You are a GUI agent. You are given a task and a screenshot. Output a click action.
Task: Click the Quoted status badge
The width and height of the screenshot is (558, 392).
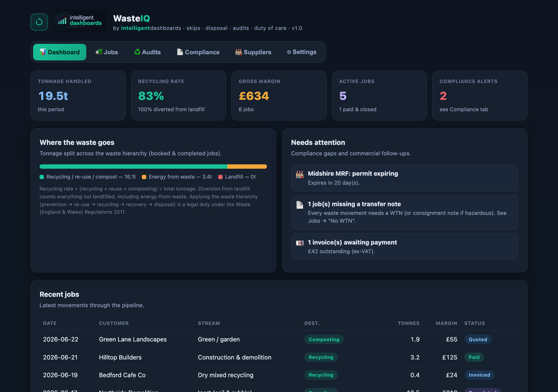pyautogui.click(x=478, y=339)
